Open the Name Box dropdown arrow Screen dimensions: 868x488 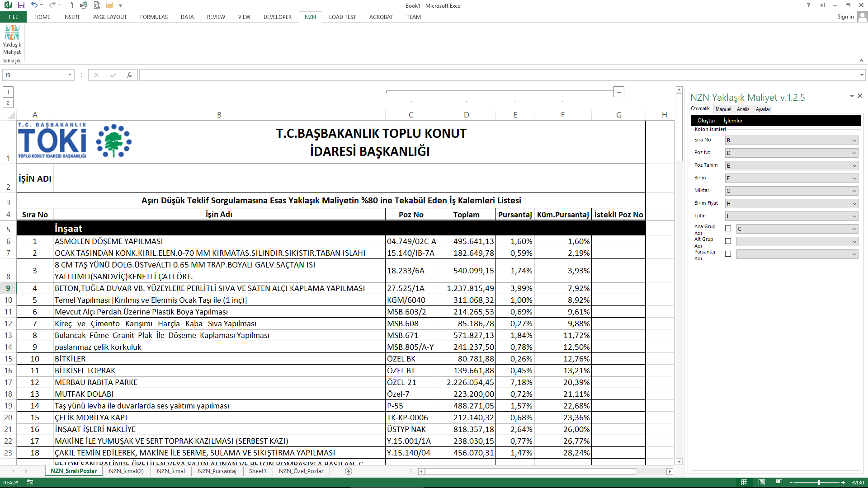click(x=70, y=75)
